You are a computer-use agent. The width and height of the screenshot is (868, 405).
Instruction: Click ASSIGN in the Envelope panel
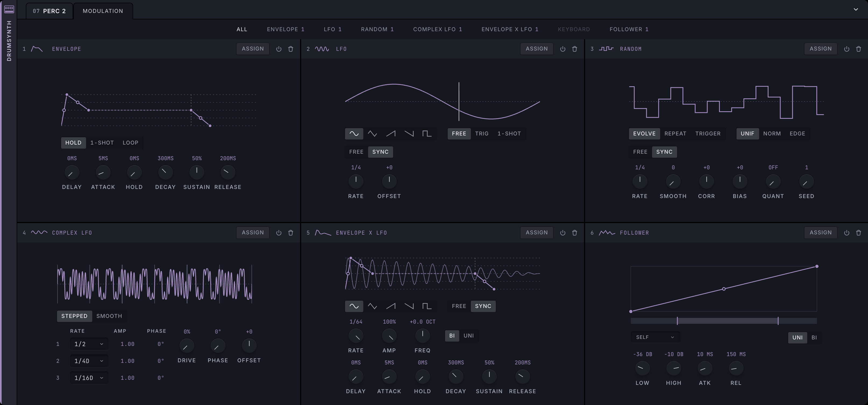click(253, 49)
